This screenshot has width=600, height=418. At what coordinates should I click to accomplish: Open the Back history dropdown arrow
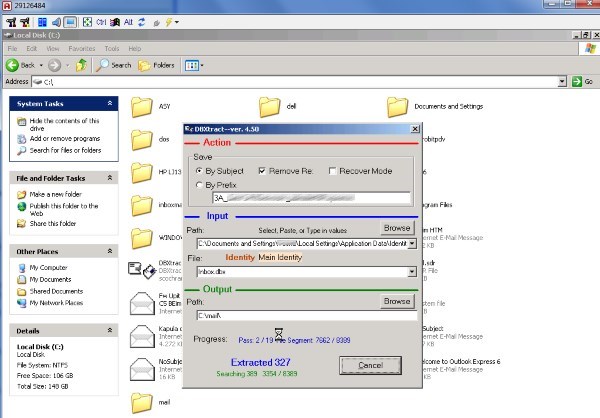pos(41,65)
